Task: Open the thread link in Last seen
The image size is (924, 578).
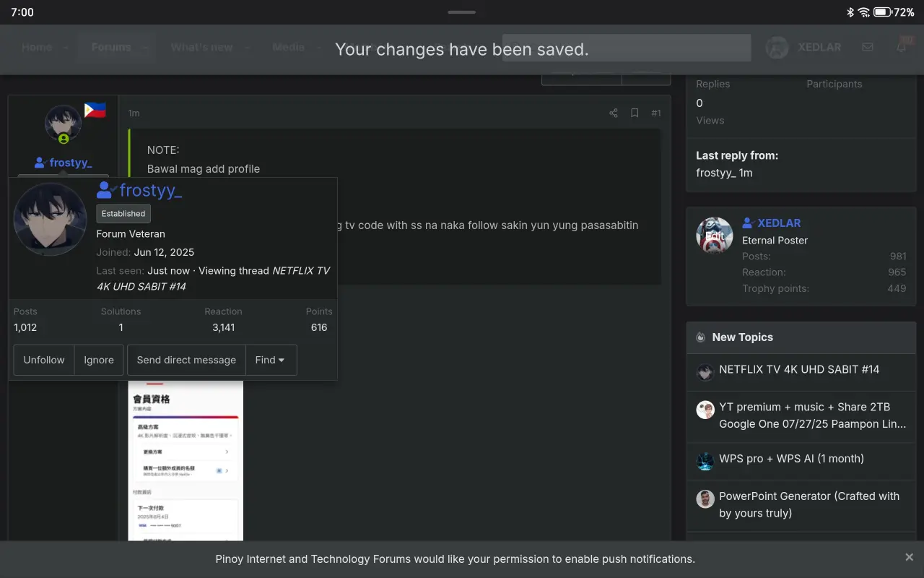Action: [213, 278]
